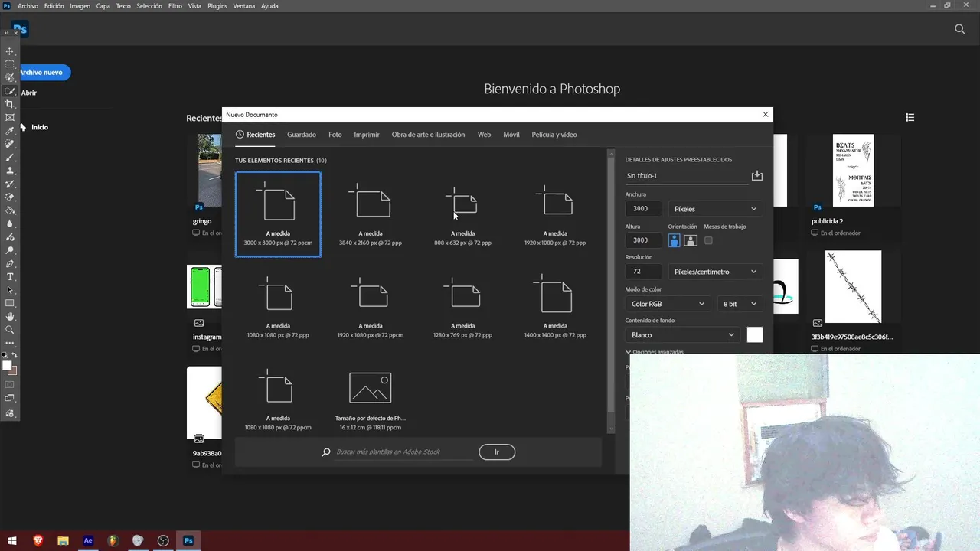Open the width units Píxeles dropdown
Image resolution: width=980 pixels, height=551 pixels.
point(715,208)
